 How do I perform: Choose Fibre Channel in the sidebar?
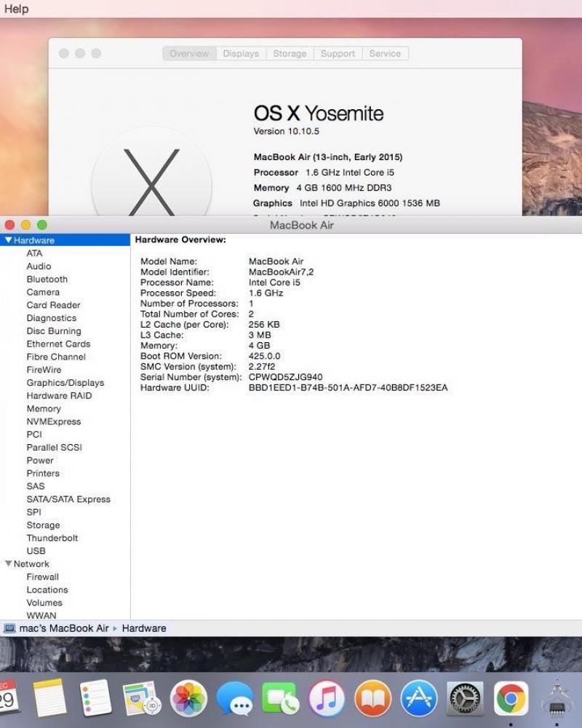56,357
